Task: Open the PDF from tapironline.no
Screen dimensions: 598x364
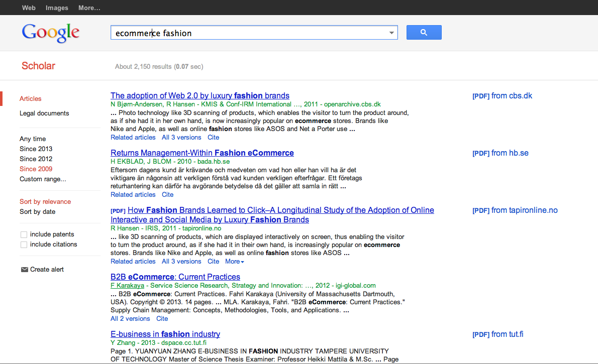Action: click(515, 210)
